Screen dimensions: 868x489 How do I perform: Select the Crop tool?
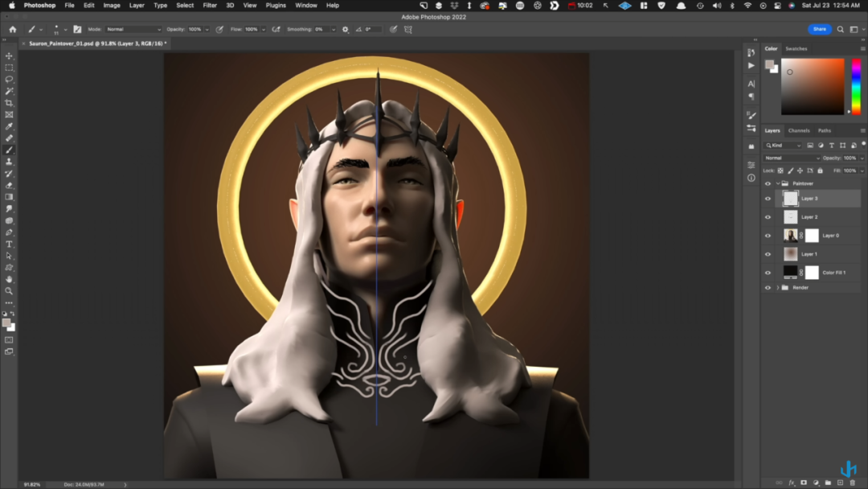tap(9, 103)
